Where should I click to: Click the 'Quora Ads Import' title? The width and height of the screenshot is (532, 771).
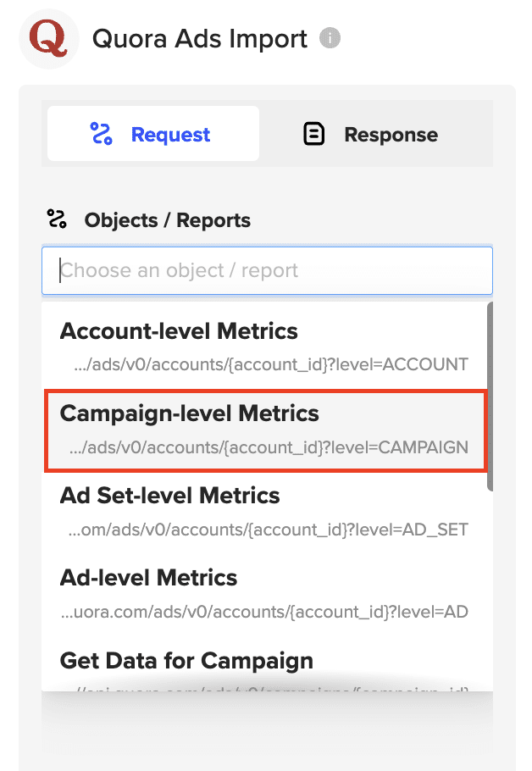coord(200,39)
